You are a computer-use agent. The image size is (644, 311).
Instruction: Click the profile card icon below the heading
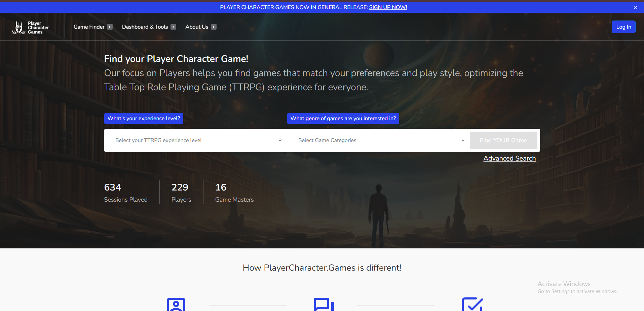[x=176, y=305]
